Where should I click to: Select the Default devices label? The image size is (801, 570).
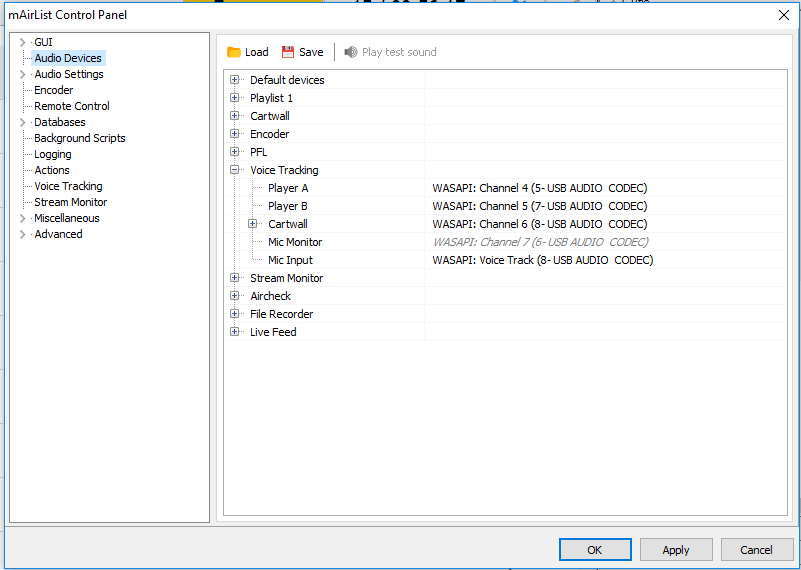(x=287, y=80)
